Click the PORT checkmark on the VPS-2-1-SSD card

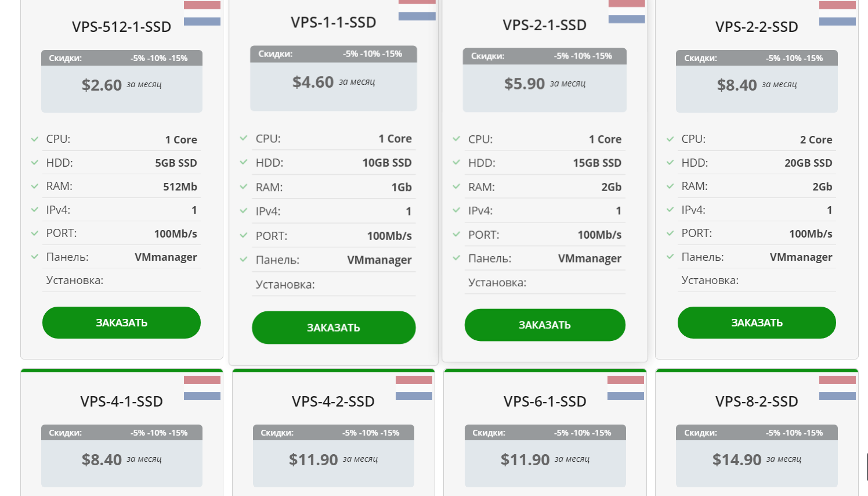(456, 235)
